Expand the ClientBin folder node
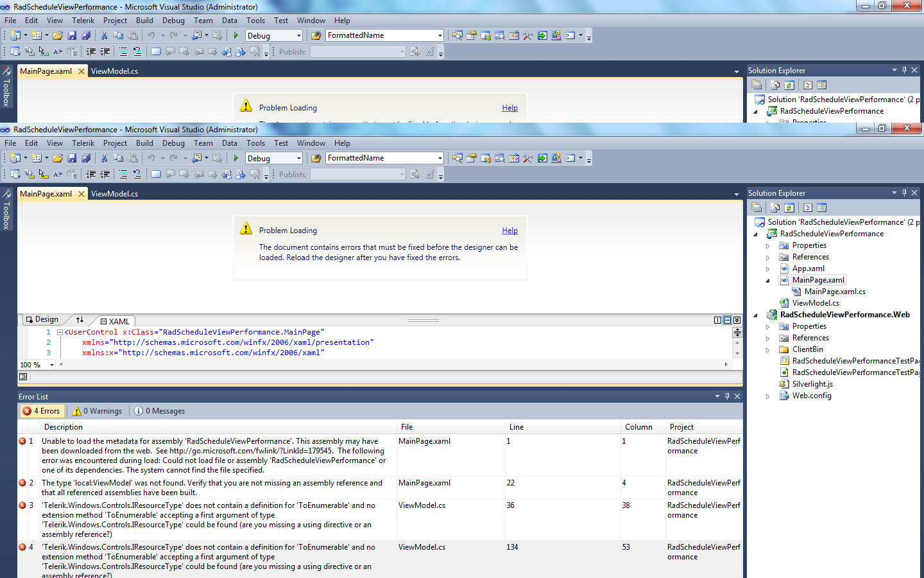 [767, 350]
